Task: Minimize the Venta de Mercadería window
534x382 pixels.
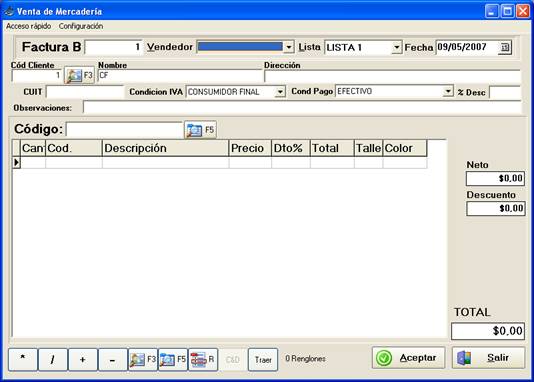Action: point(491,11)
